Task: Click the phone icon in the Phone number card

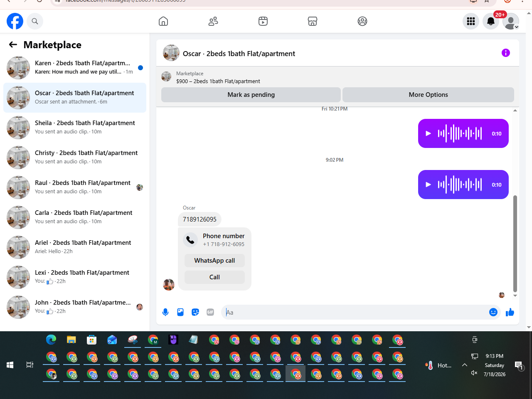Action: click(x=190, y=240)
